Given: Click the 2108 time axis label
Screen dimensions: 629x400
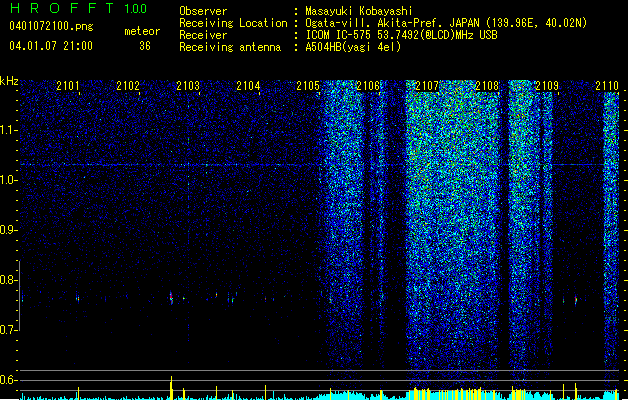Looking at the screenshot, I should coord(487,86).
